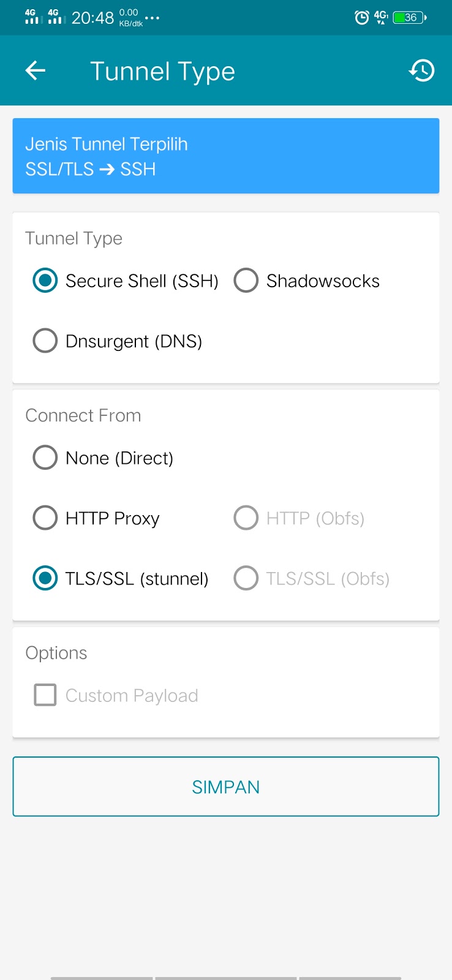Enable Custom Payload checkbox
452x980 pixels.
click(45, 695)
